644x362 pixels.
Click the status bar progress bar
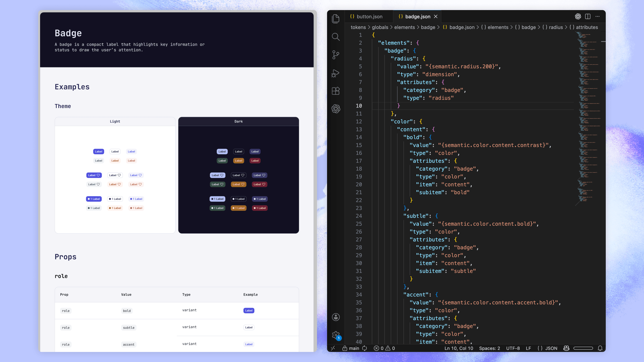click(x=583, y=348)
